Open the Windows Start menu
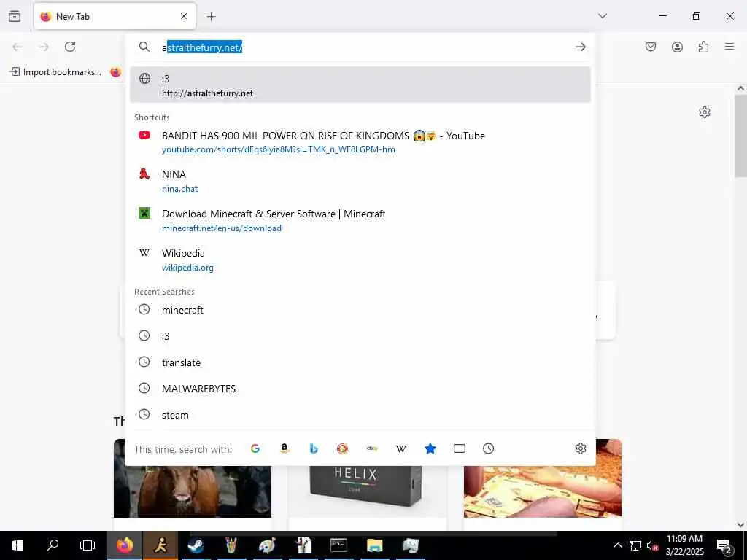The width and height of the screenshot is (747, 560). 18,545
